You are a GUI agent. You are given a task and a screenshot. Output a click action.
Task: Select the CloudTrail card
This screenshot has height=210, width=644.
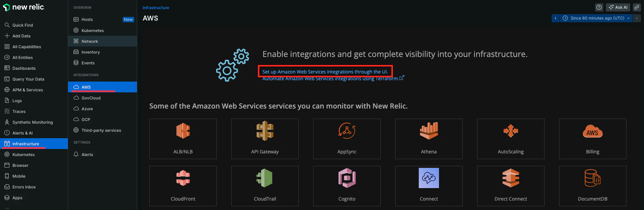click(x=265, y=186)
